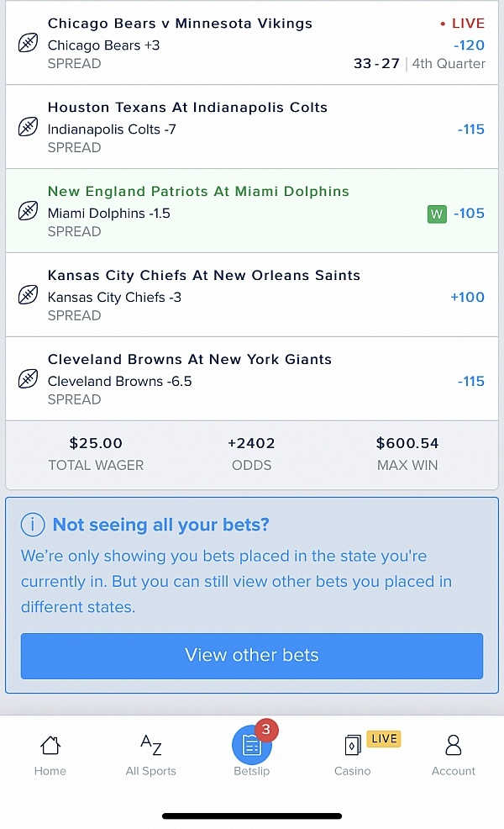Click the football icon beside Bears-Vikings game
This screenshot has height=829, width=504.
pos(28,42)
